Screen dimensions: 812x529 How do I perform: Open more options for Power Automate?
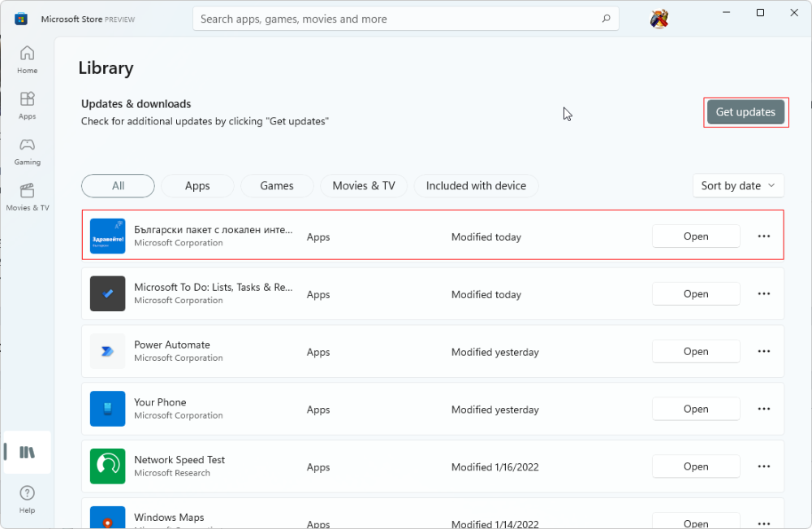click(x=764, y=351)
